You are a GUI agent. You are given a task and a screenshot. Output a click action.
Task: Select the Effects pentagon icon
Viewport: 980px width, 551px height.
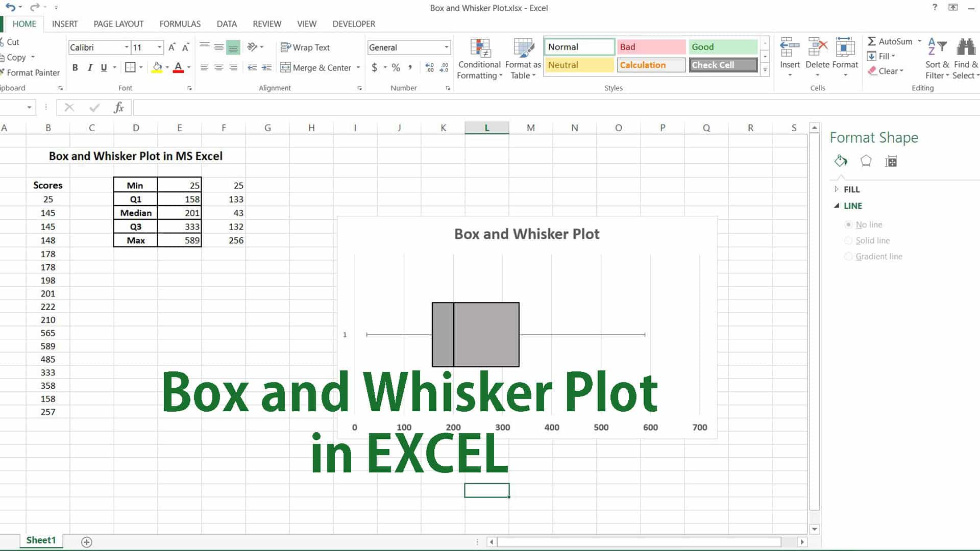(866, 161)
